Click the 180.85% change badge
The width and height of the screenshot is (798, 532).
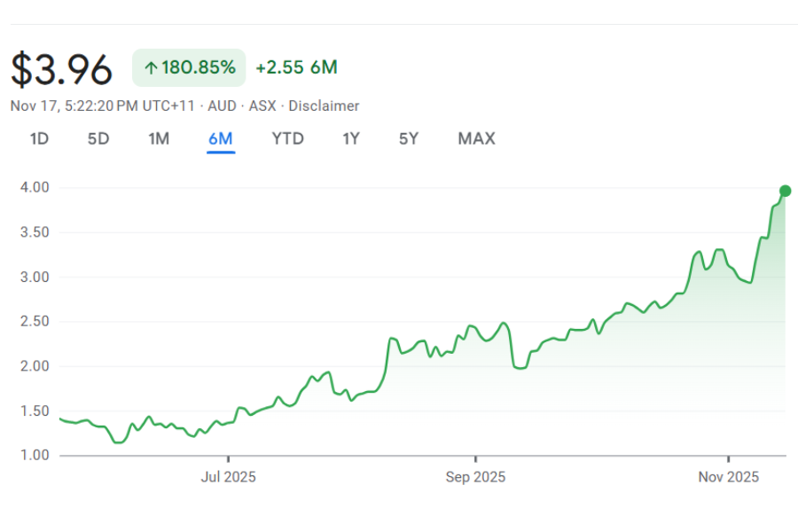pos(189,68)
